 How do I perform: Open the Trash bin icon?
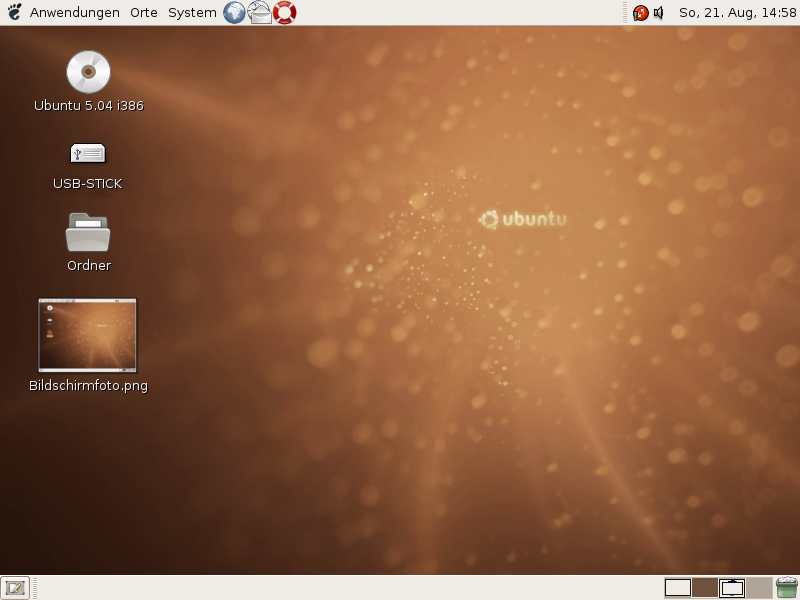787,588
